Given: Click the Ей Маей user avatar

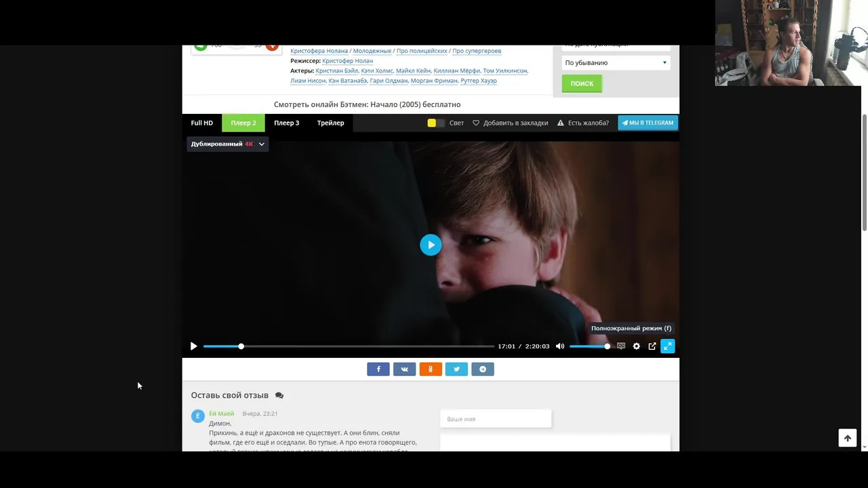Looking at the screenshot, I should click(198, 416).
